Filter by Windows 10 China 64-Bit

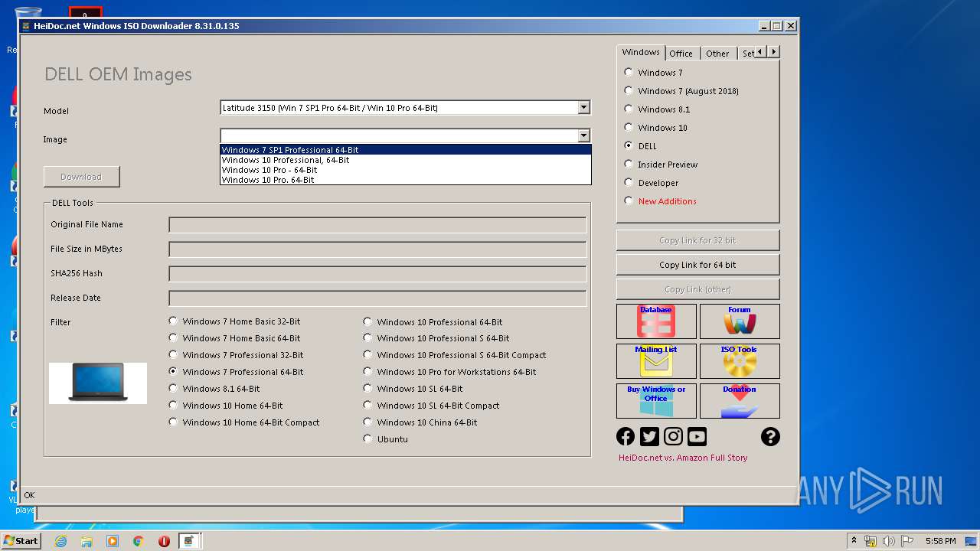pos(368,422)
